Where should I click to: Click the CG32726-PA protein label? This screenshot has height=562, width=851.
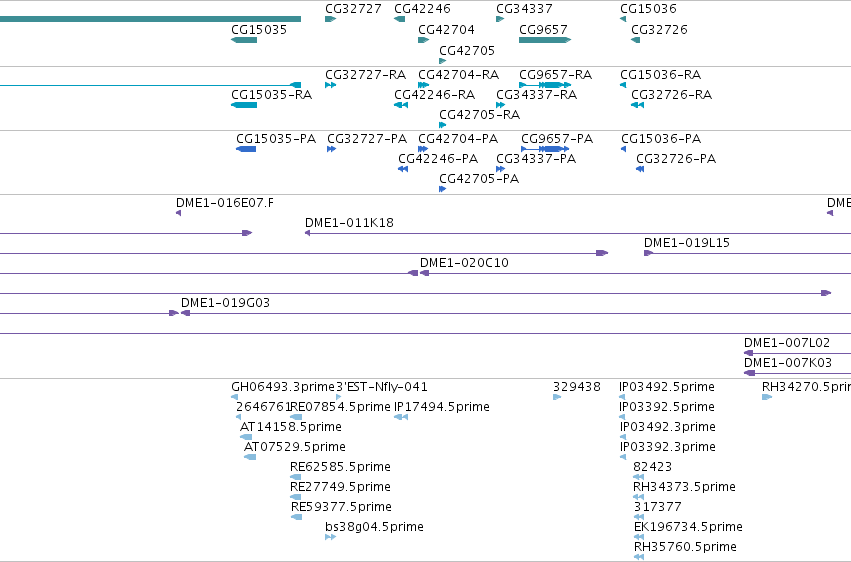click(x=676, y=159)
